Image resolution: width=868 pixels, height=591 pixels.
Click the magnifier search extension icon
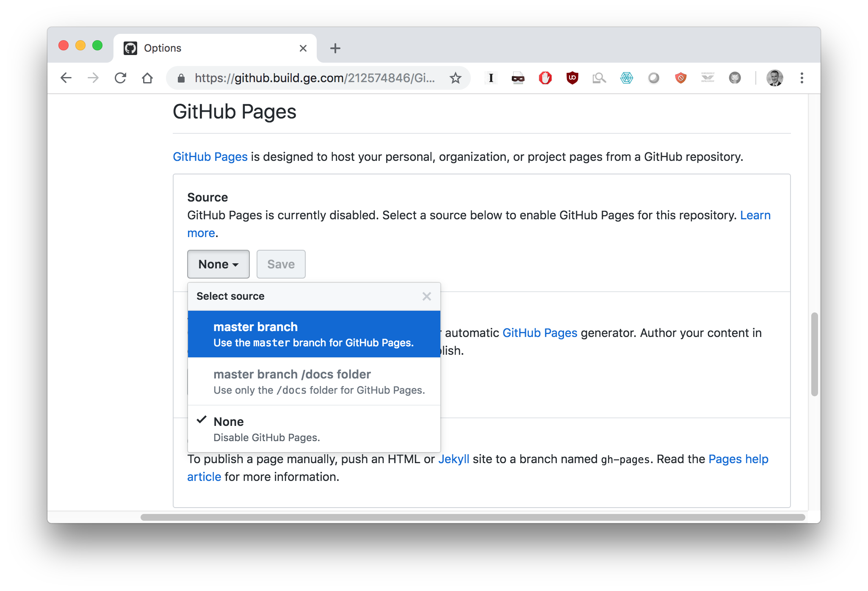[599, 78]
